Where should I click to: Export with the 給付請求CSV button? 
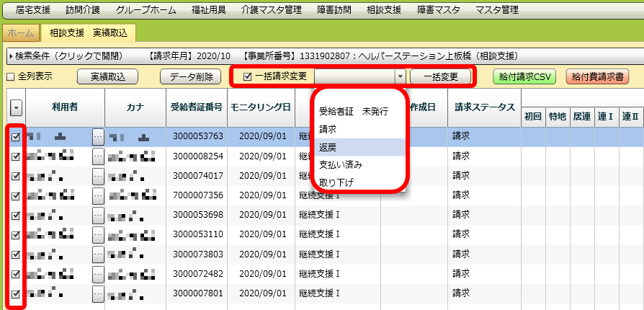coord(524,76)
